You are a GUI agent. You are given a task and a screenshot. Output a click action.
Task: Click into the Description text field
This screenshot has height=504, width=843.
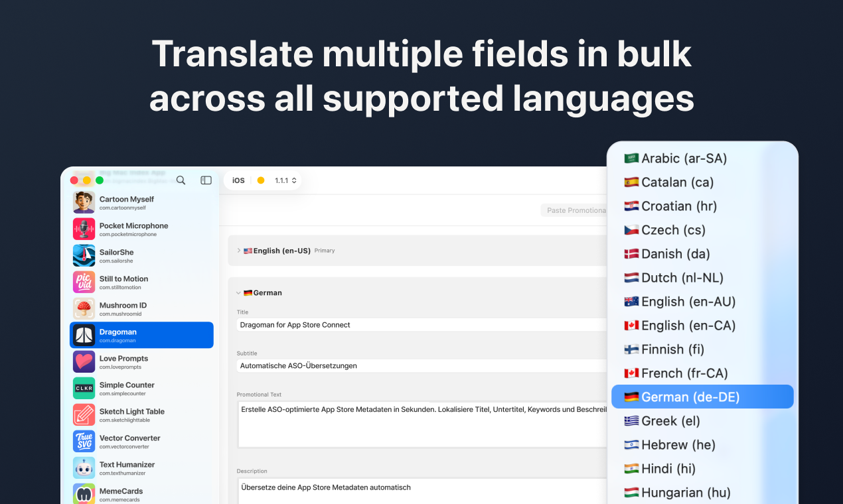(422, 491)
